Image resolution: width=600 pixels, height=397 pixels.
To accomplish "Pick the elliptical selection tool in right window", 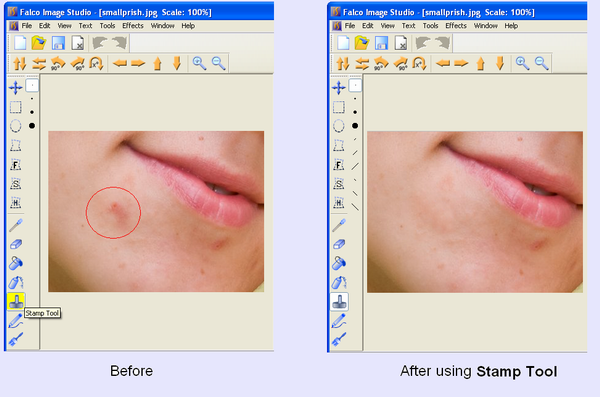I will (339, 126).
